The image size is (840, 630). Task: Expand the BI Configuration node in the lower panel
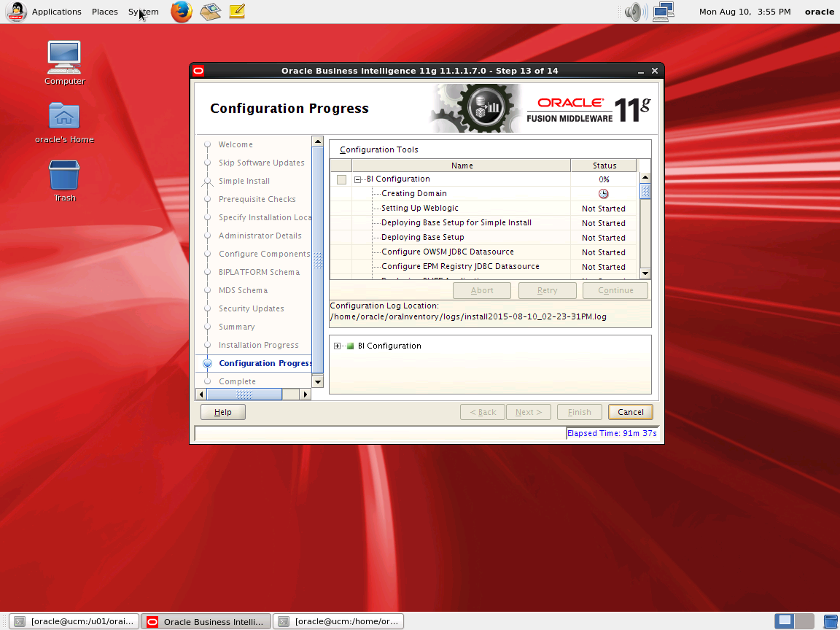pos(337,346)
